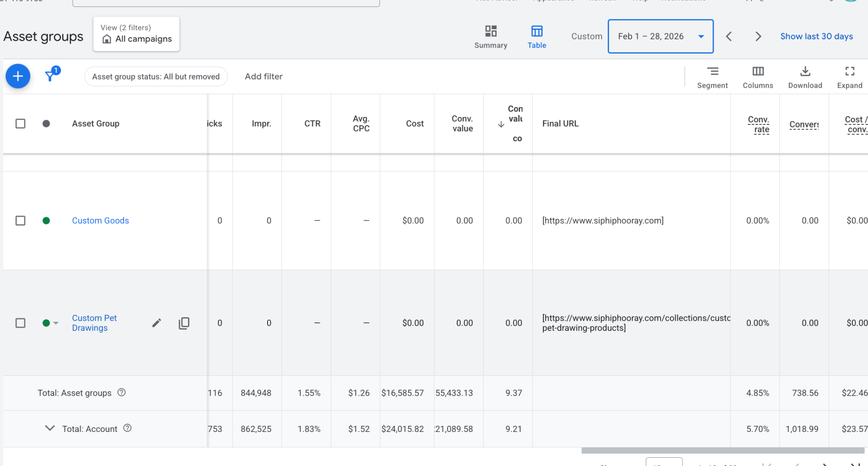Click asset groups conversion rate 4.85%
Viewport: 868px width, 466px height.
758,393
